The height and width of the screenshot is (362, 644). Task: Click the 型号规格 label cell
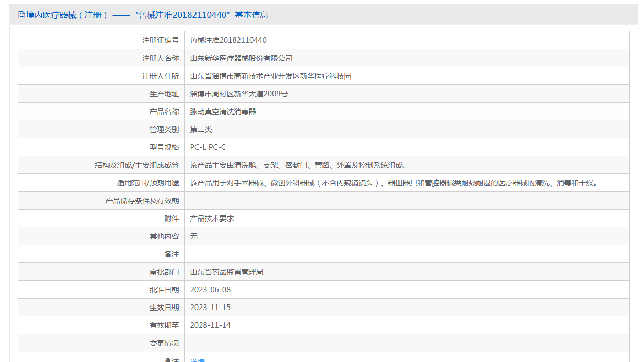click(102, 147)
